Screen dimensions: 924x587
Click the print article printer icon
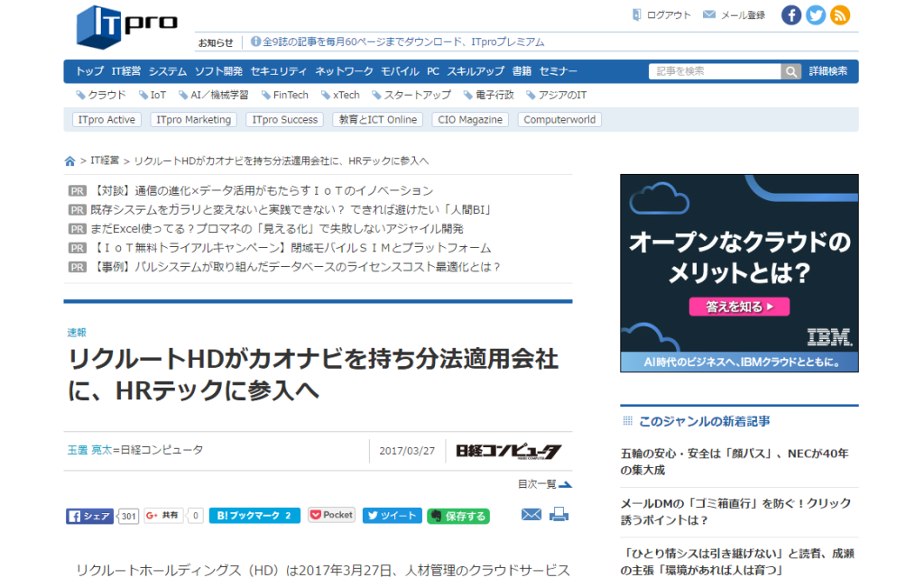(x=559, y=515)
